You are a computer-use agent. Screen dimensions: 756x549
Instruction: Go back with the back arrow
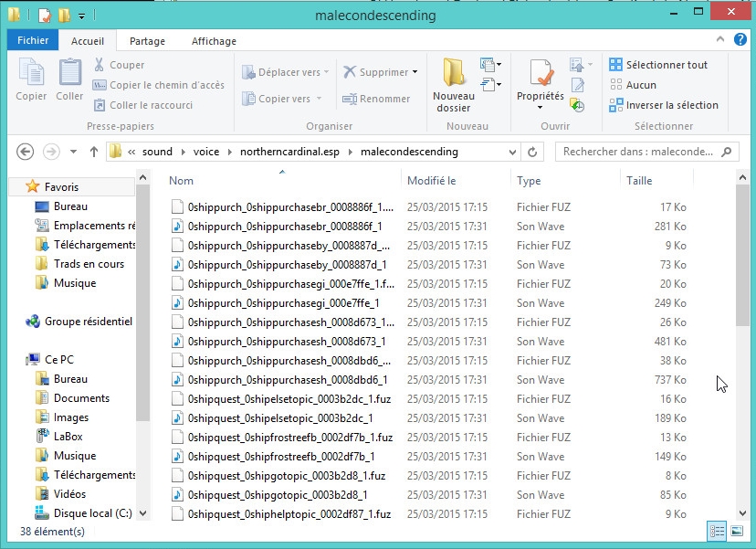[x=25, y=152]
